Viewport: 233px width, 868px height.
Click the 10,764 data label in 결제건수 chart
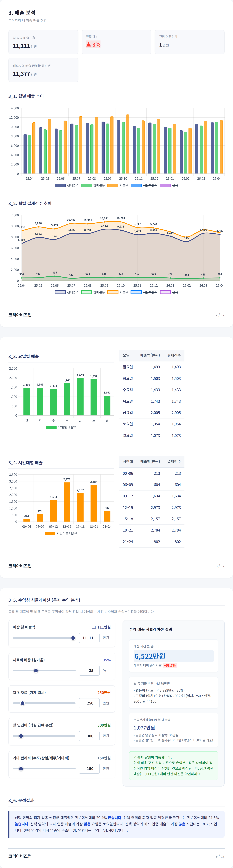point(121,218)
